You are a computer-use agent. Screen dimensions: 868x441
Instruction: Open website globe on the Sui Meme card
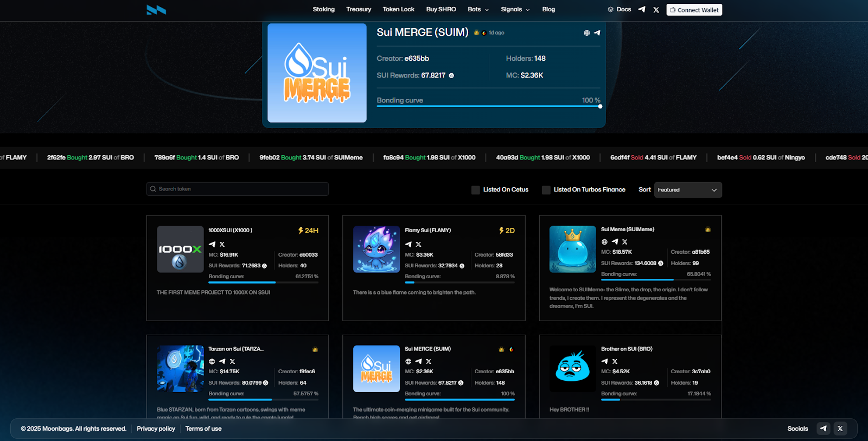[x=604, y=242]
